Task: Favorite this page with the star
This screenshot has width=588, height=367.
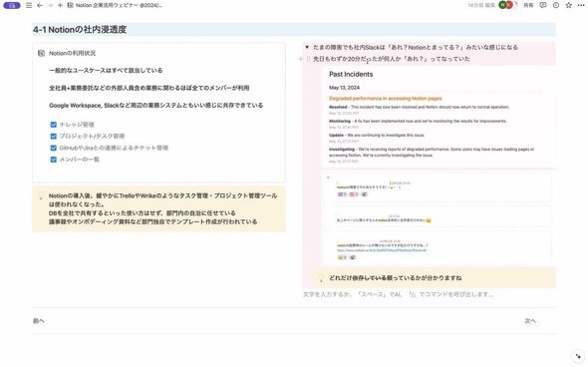Action: 569,5
